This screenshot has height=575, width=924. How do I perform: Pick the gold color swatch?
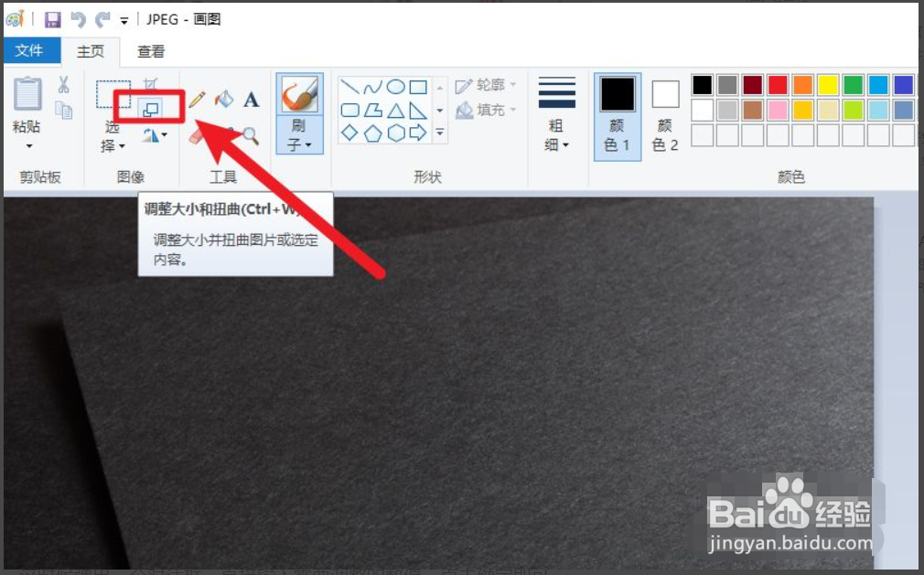point(803,110)
